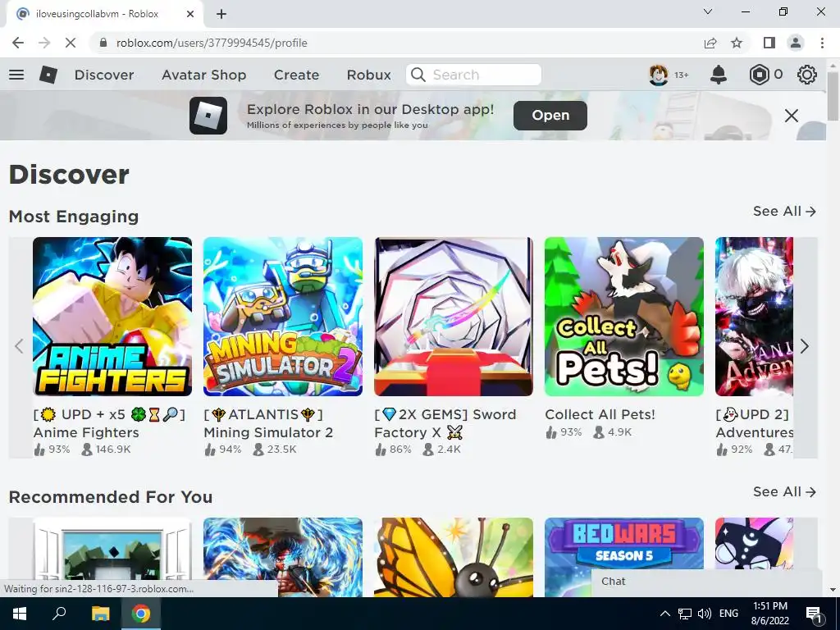Click See All for Most Engaging
Image resolution: width=840 pixels, height=630 pixels.
[784, 211]
